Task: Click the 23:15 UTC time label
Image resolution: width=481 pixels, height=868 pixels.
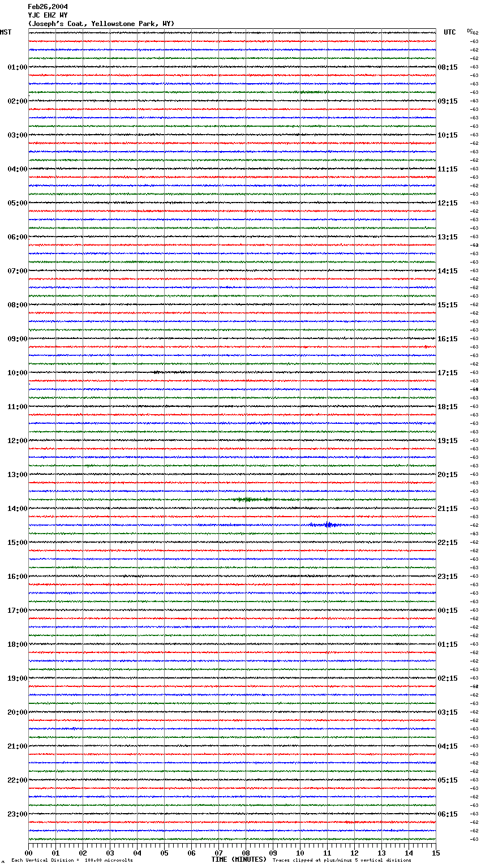Action: [448, 577]
